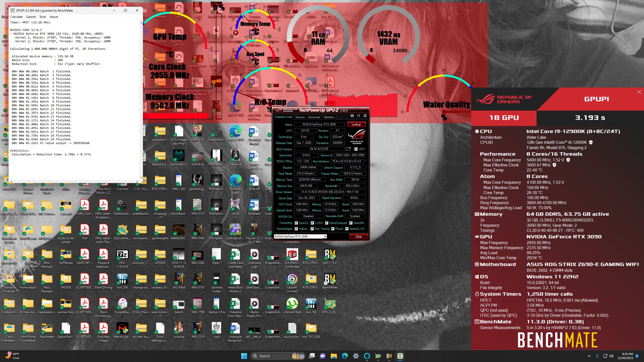
Task: Toggle the UEFI checkbox in GPU-Z
Action: 356,149
